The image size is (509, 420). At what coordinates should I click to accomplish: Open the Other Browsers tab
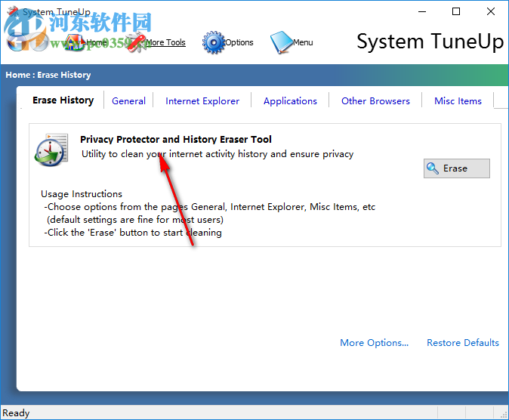(375, 101)
